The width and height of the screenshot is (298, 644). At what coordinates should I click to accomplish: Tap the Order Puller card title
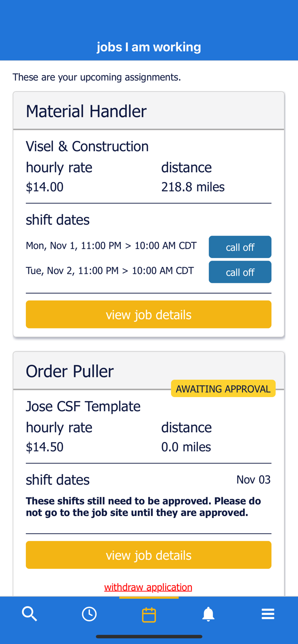(x=70, y=371)
